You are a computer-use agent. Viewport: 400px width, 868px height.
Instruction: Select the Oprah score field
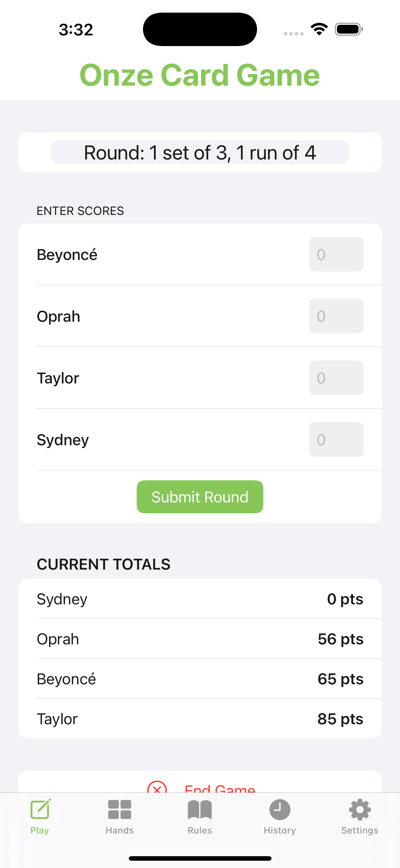(x=336, y=316)
